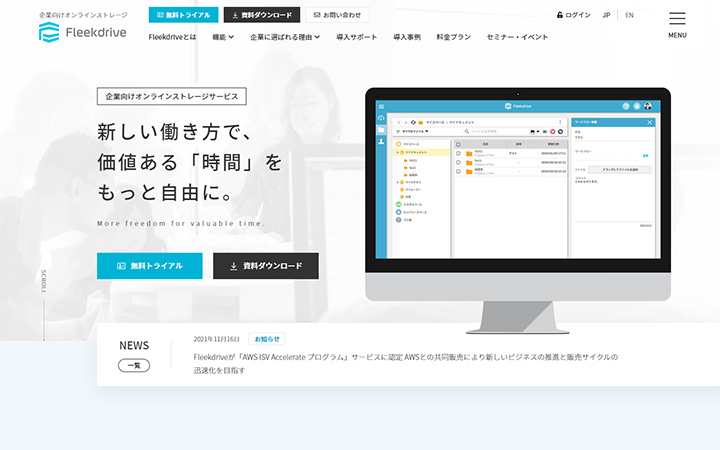Switch language to JP
720x450 pixels.
pos(606,15)
